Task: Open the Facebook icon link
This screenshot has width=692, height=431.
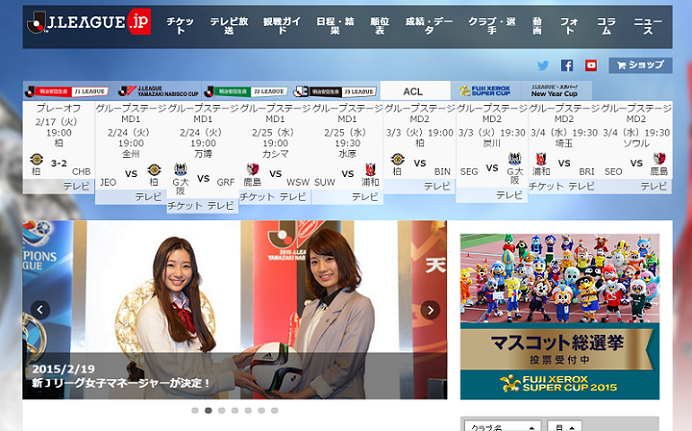Action: (x=567, y=66)
